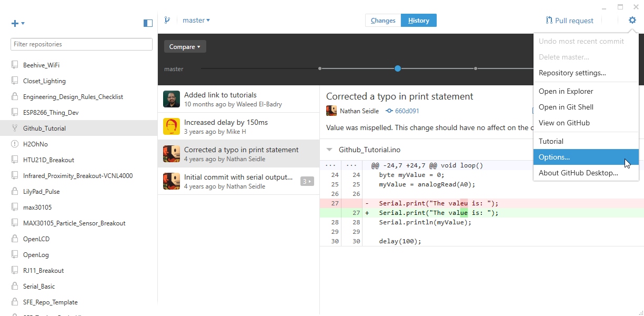Screen dimensions: 644x316
Task: Click the gear settings icon
Action: click(632, 20)
